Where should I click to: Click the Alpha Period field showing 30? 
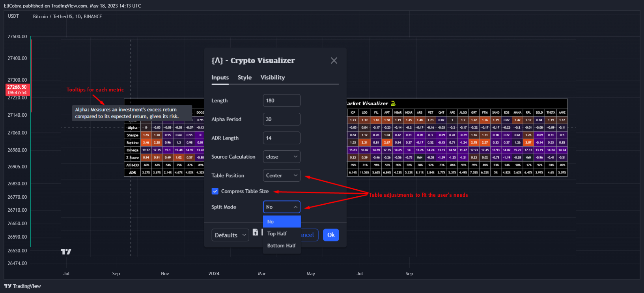pos(282,119)
